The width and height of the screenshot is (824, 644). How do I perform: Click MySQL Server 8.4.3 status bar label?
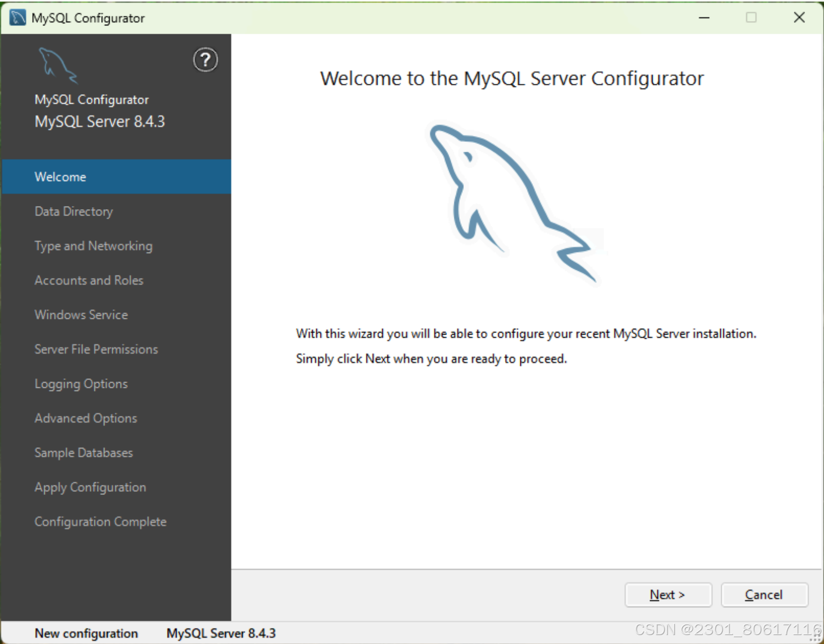[x=220, y=633]
